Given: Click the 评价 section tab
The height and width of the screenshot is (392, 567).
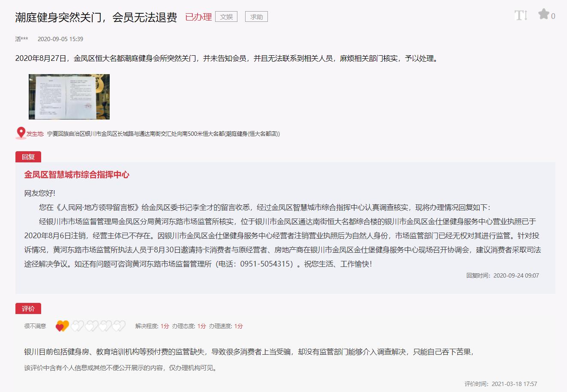Looking at the screenshot, I should 28,308.
